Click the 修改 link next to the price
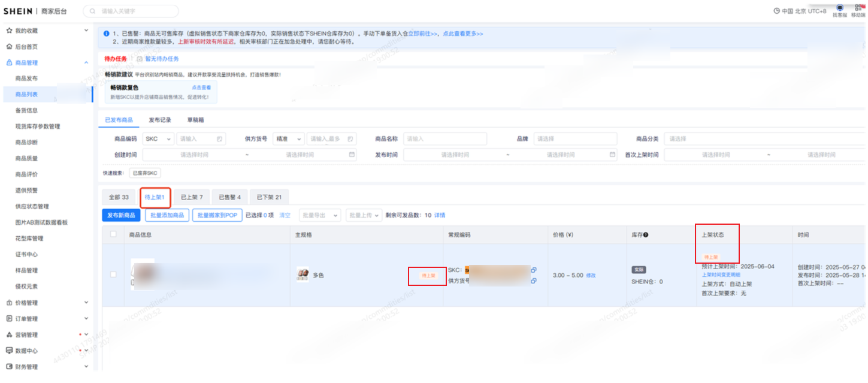The height and width of the screenshot is (383, 868). 591,275
